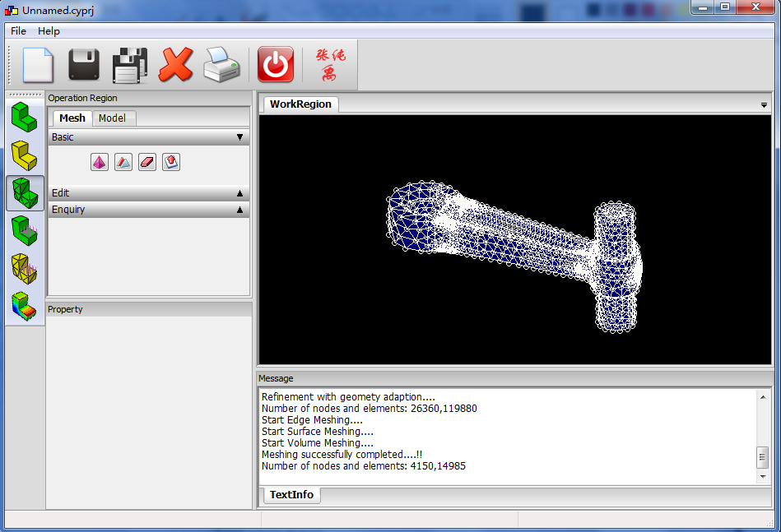Screen dimensions: 781x532
Task: Minimize the application window
Action: coord(703,7)
